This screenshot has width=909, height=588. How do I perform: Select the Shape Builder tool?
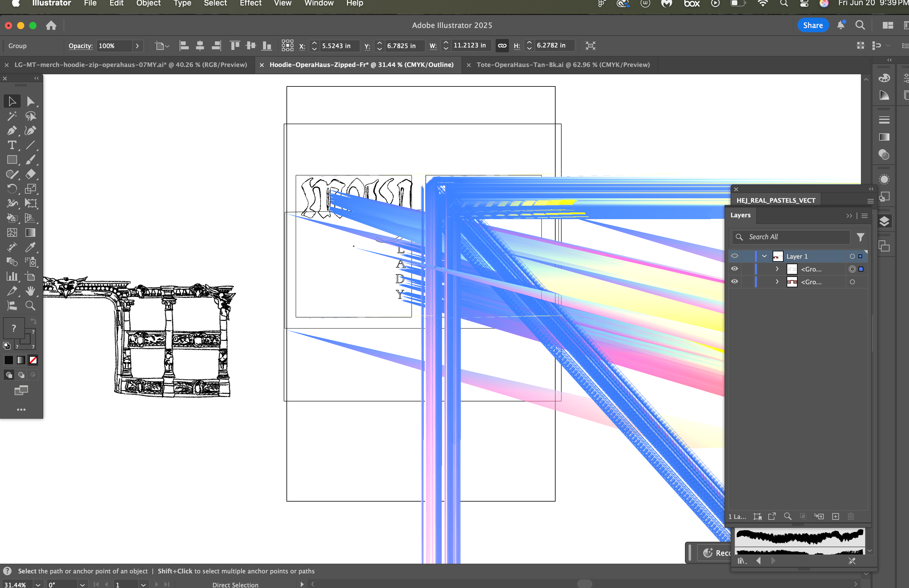click(x=12, y=218)
